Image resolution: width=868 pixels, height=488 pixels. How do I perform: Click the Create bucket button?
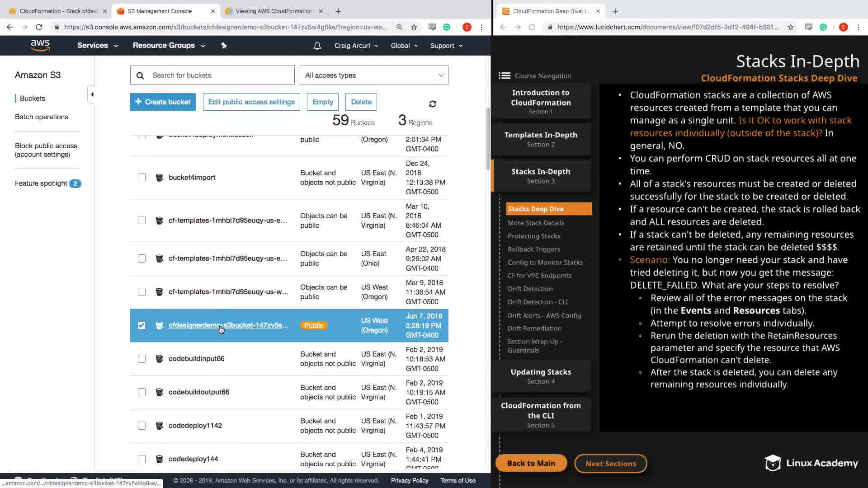tap(163, 102)
